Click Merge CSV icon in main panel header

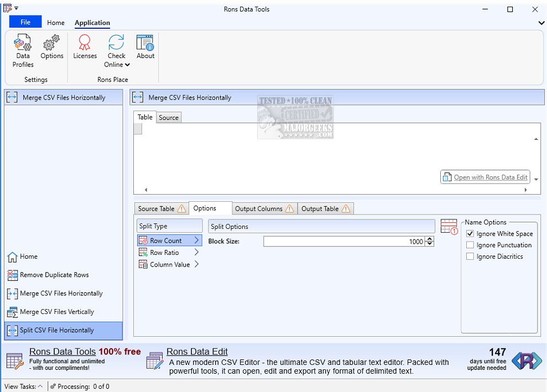(x=138, y=97)
